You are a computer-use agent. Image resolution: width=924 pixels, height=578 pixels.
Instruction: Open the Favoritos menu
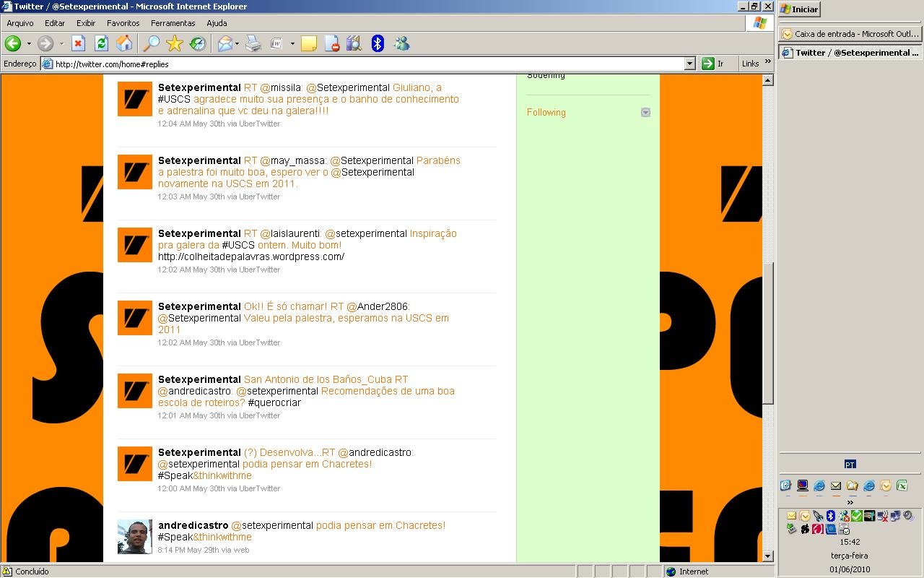(123, 23)
